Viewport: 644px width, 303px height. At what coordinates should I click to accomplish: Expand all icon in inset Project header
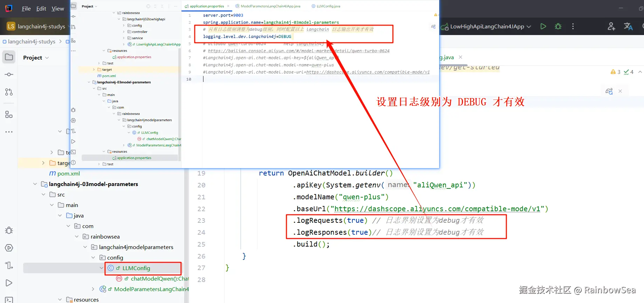pyautogui.click(x=155, y=6)
